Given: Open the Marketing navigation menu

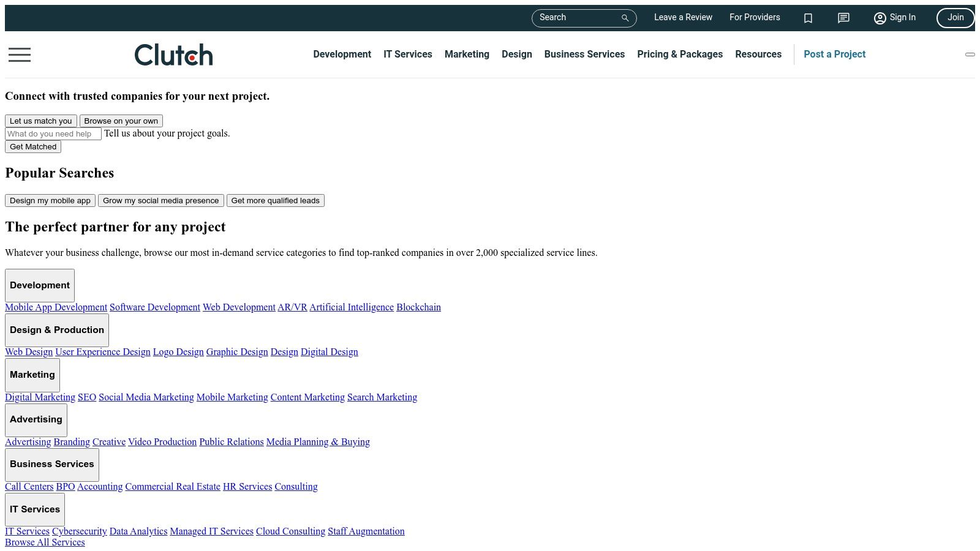Looking at the screenshot, I should point(467,54).
